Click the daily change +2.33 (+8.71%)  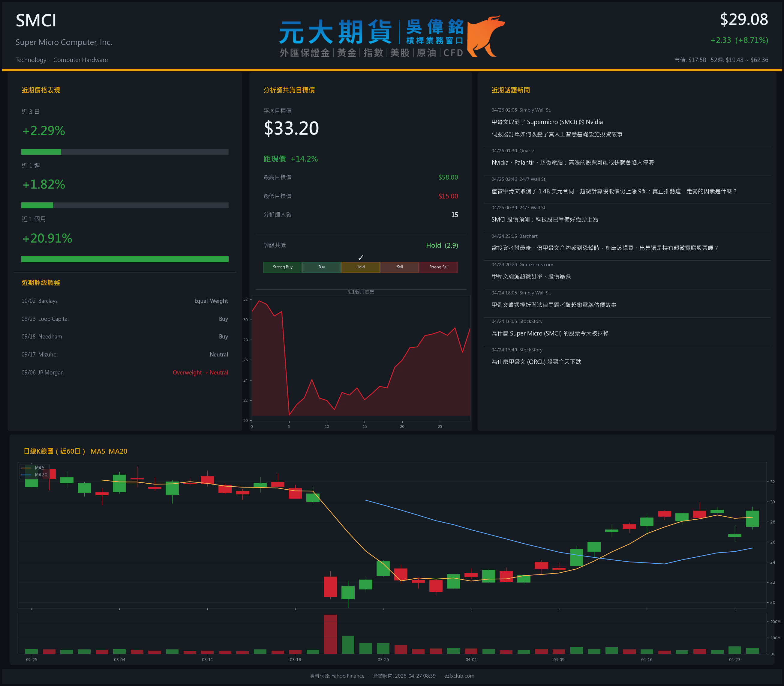coord(739,40)
